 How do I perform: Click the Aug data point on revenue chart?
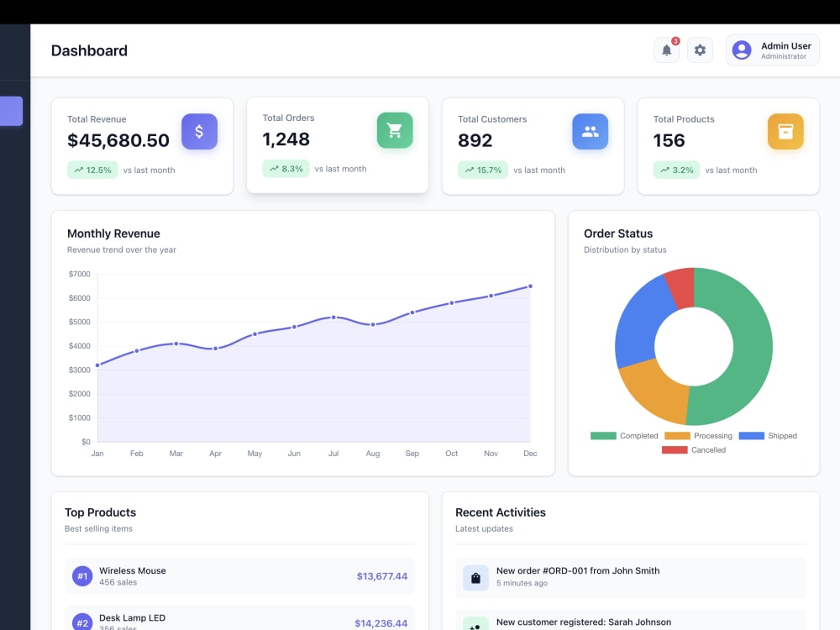373,324
